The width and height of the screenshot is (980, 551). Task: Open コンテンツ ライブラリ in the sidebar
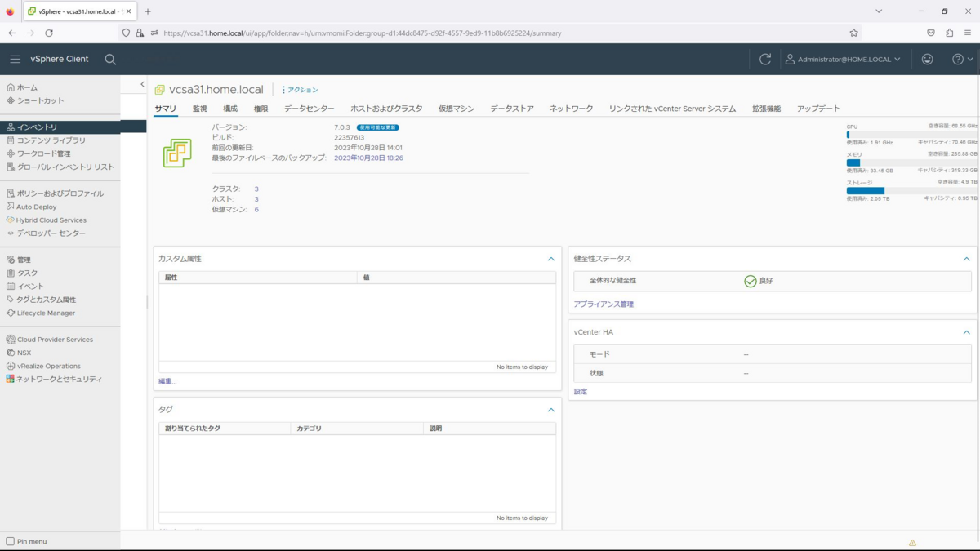click(46, 140)
